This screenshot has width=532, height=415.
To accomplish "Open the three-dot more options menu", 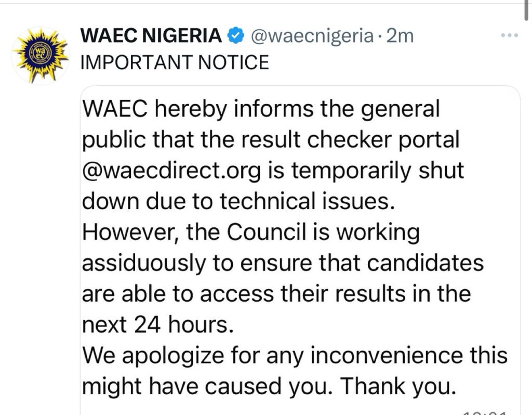I will click(510, 35).
